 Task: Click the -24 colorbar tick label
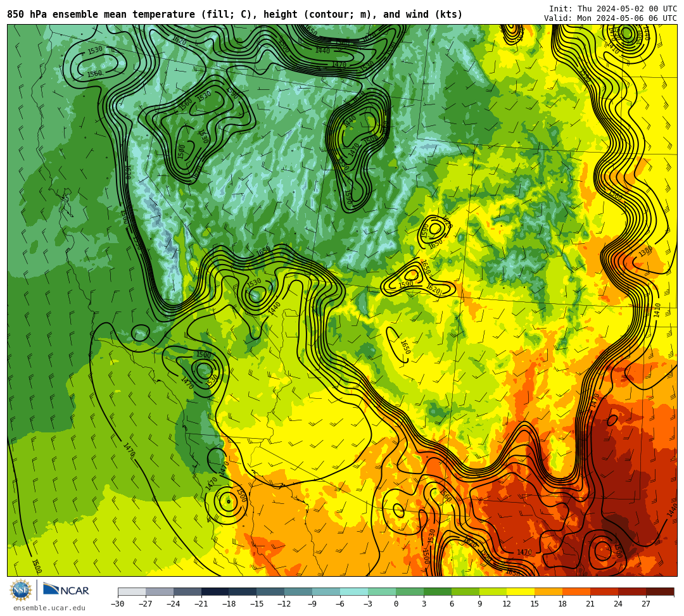point(174,604)
